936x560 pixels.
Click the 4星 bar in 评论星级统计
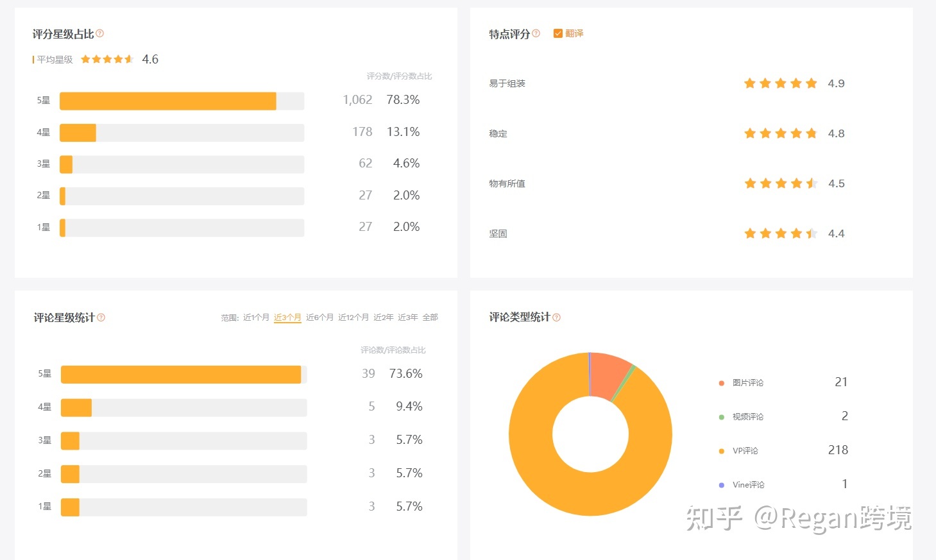coord(76,407)
